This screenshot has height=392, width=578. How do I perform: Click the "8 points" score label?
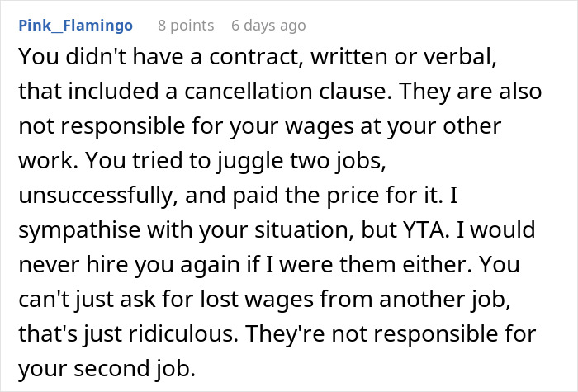pos(186,26)
